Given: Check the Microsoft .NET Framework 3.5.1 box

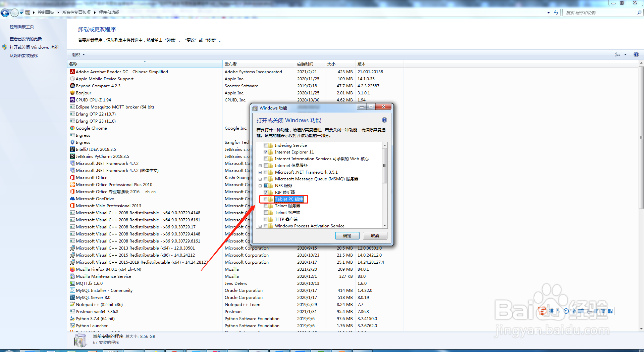Looking at the screenshot, I should 266,172.
